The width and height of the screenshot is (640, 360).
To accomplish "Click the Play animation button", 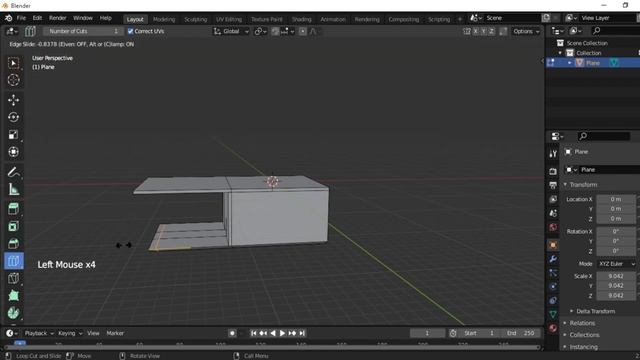I will 282,333.
